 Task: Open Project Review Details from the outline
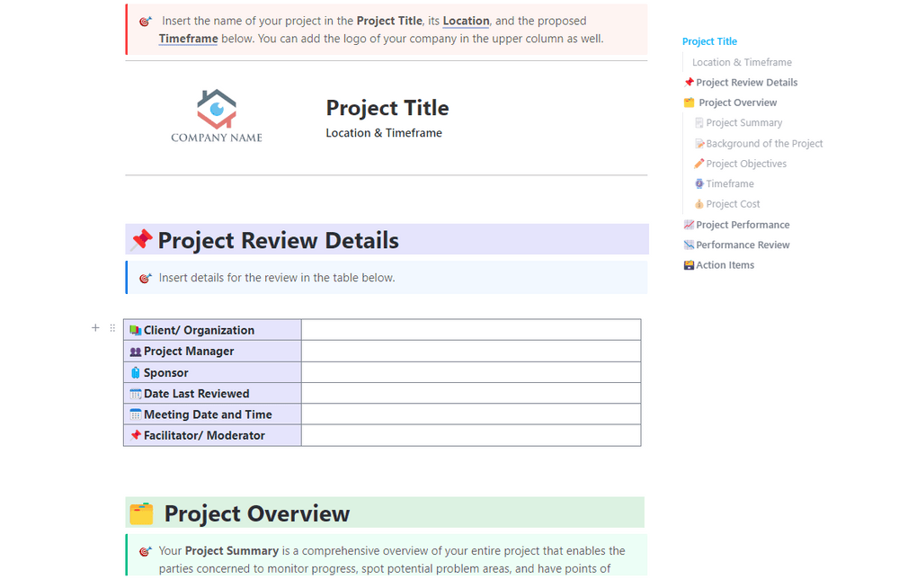[x=746, y=83]
